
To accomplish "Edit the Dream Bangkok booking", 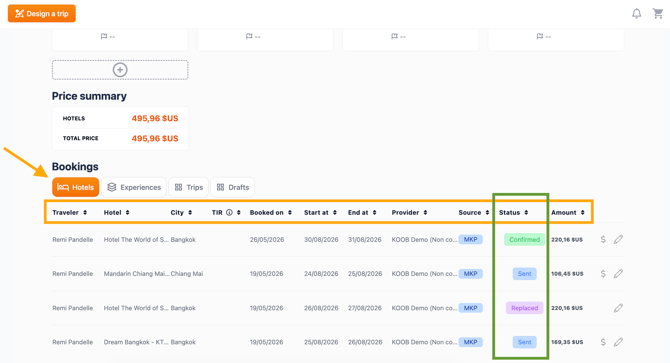I will point(618,342).
